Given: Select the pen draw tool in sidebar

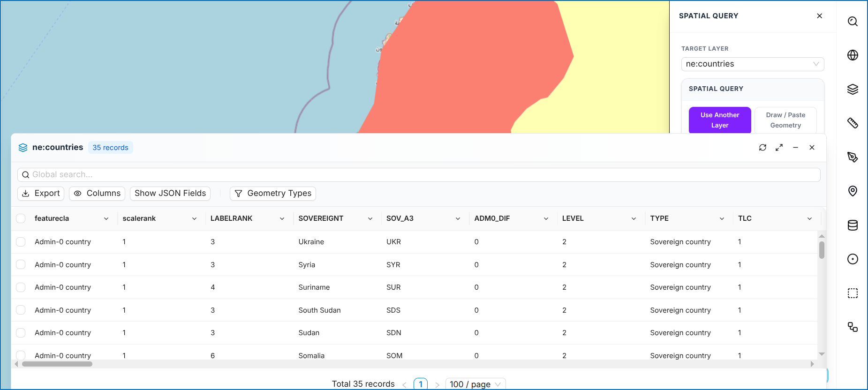Looking at the screenshot, I should pyautogui.click(x=853, y=157).
